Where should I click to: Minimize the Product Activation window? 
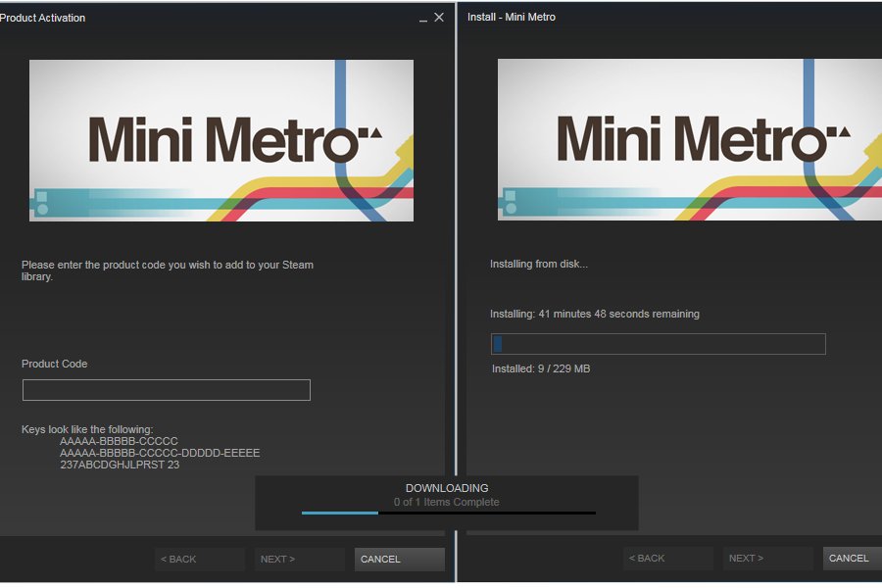(x=422, y=18)
